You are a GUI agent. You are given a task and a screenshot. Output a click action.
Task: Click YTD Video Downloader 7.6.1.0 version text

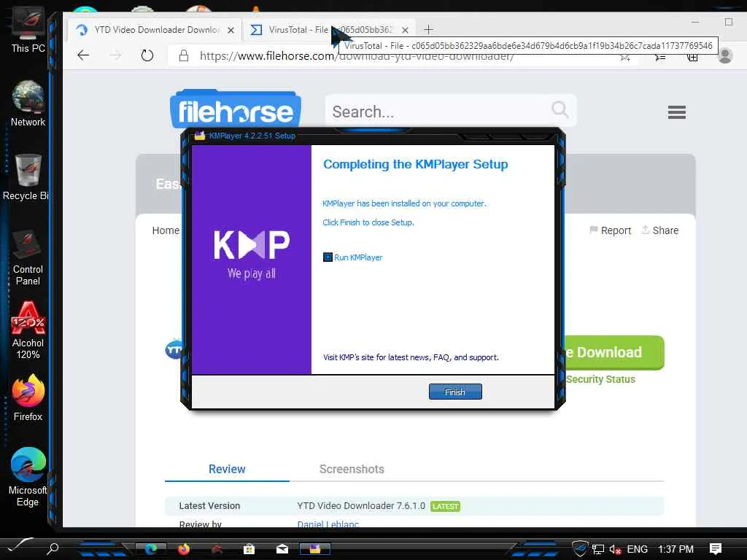(360, 506)
